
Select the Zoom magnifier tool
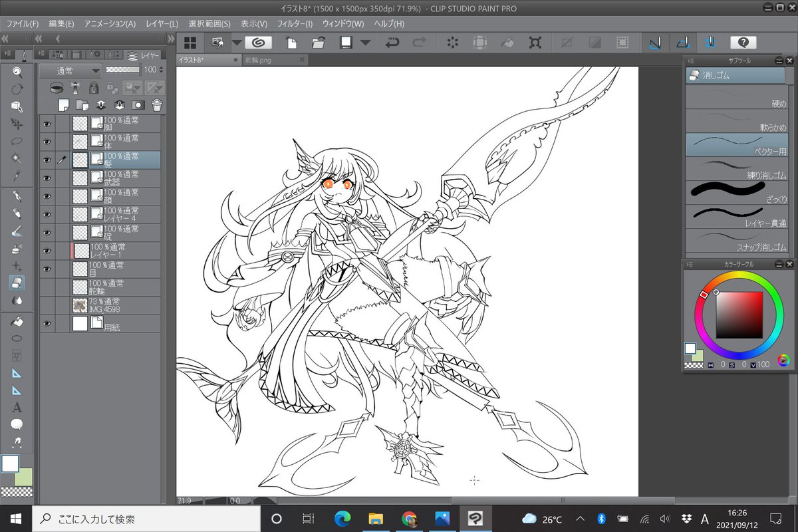(x=17, y=72)
